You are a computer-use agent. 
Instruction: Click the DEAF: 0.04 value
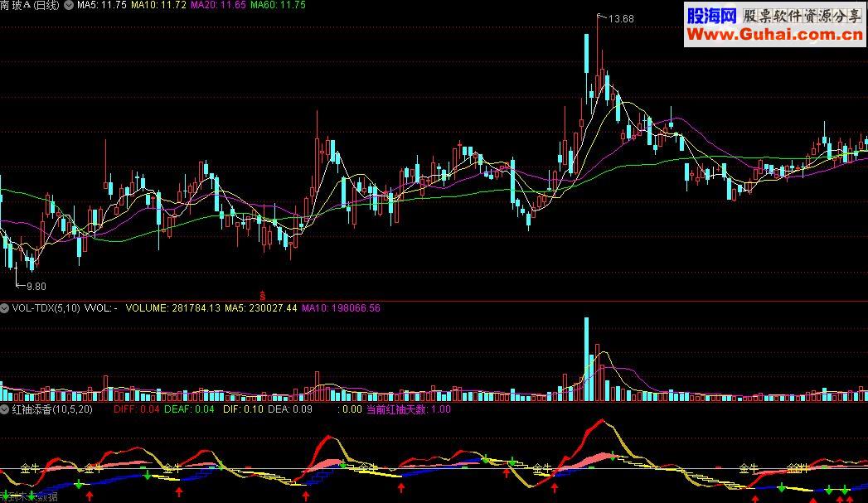(x=189, y=409)
